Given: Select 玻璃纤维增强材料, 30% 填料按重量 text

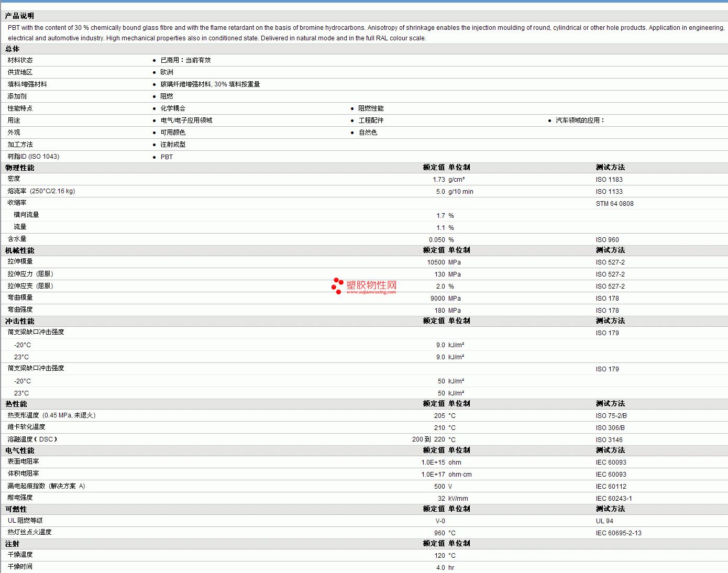Looking at the screenshot, I should pyautogui.click(x=210, y=84).
